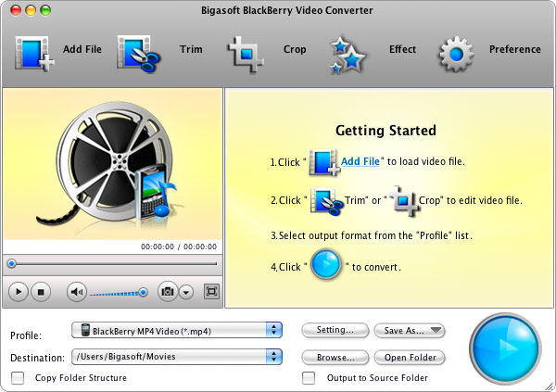Image resolution: width=556 pixels, height=392 pixels.
Task: Take a snapshot with camera icon
Action: click(168, 292)
